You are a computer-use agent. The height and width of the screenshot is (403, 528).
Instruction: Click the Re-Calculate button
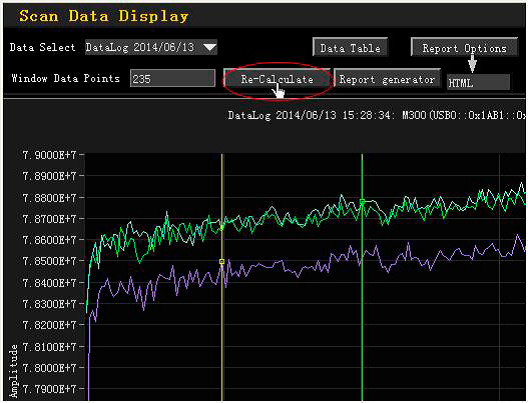pyautogui.click(x=277, y=79)
